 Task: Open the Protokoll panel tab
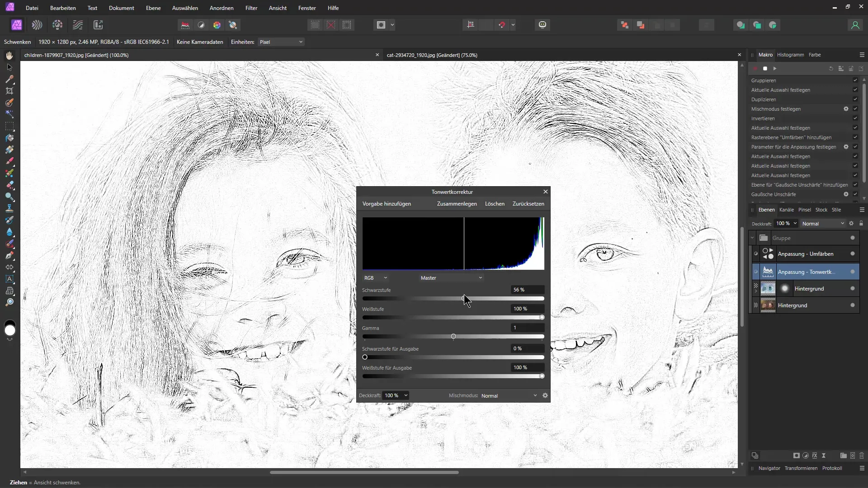pyautogui.click(x=832, y=468)
